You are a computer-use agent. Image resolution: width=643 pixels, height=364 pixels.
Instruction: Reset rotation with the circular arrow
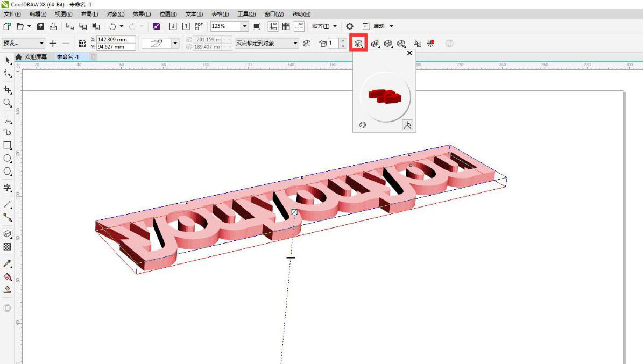click(362, 125)
